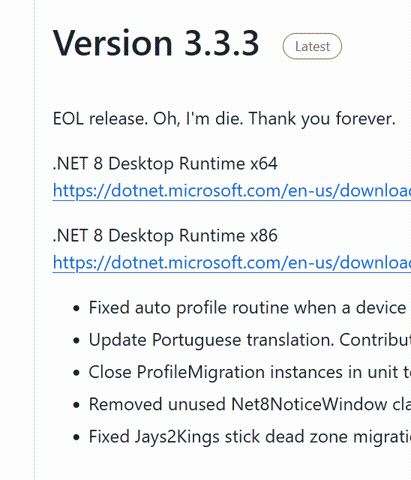This screenshot has width=411, height=480.
Task: Click the "Update Portuguese translation" bullet
Action: point(250,340)
